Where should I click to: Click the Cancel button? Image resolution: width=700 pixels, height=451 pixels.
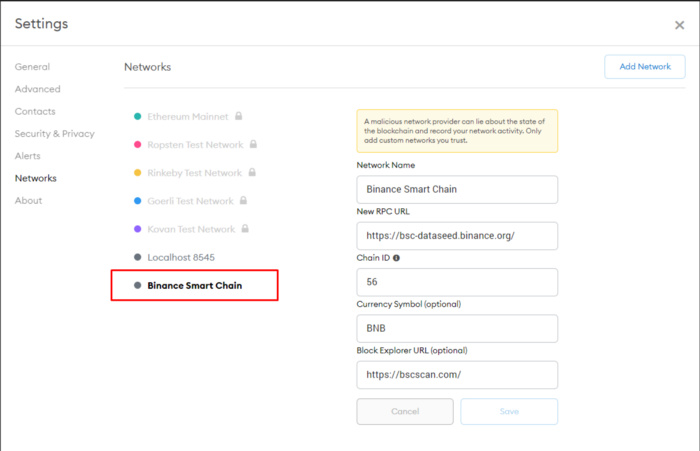pyautogui.click(x=405, y=411)
